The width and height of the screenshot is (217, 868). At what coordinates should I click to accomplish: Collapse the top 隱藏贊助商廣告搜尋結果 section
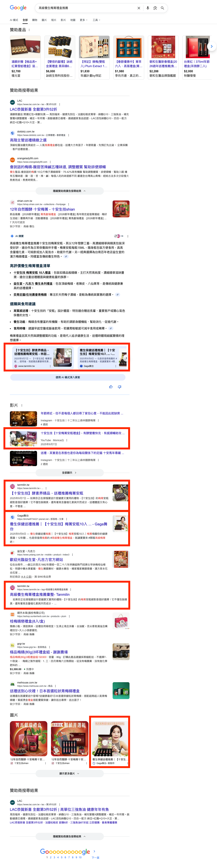[69, 191]
